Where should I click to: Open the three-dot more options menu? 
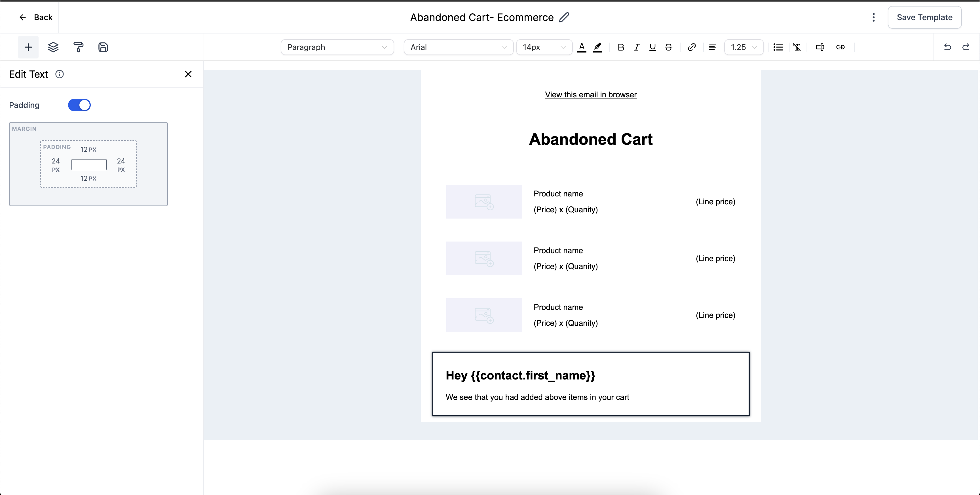pos(873,17)
